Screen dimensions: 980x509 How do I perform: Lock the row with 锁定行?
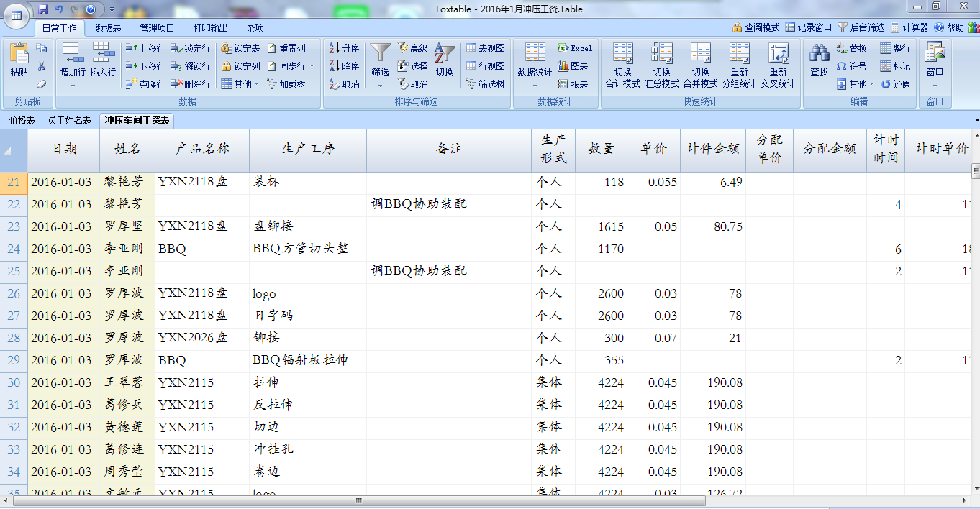(x=191, y=48)
